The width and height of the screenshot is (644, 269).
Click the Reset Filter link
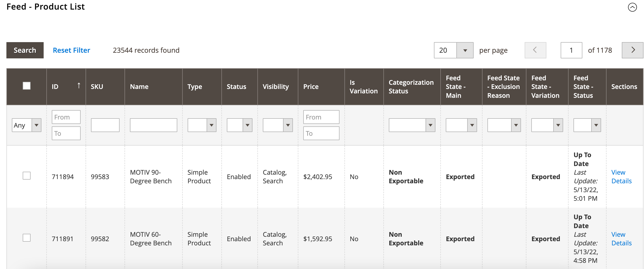[72, 50]
